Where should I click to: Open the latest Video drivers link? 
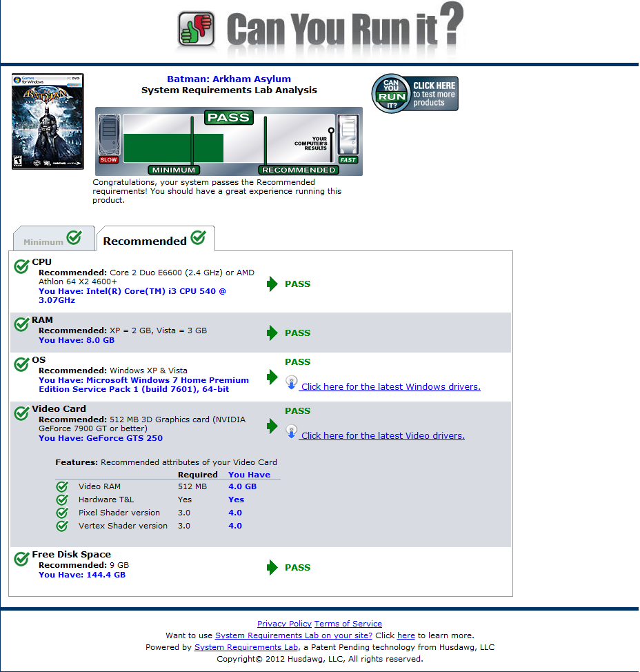pos(383,435)
